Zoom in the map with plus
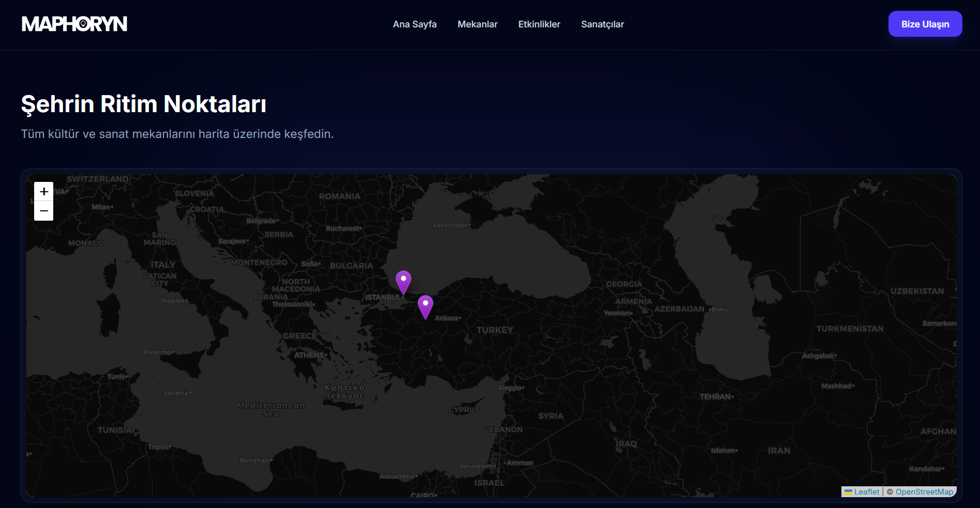The height and width of the screenshot is (508, 980). (44, 191)
